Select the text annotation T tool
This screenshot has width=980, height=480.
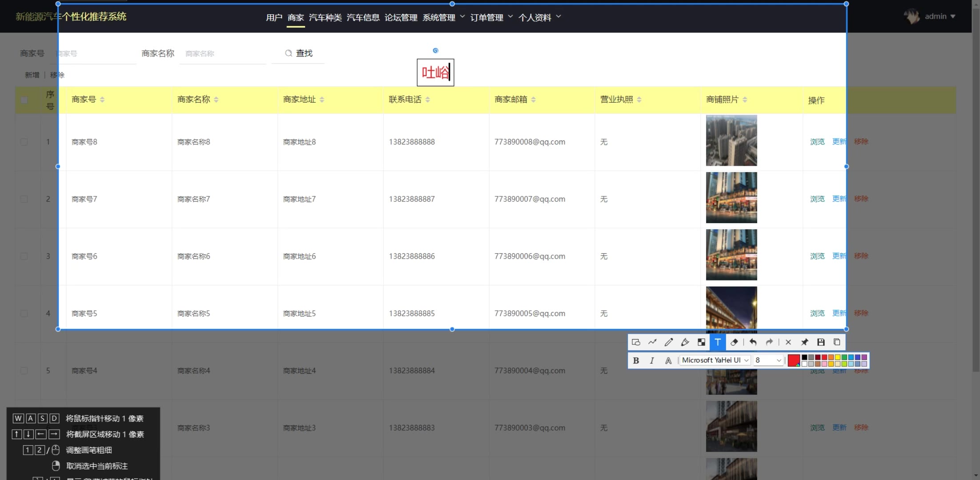coord(718,342)
